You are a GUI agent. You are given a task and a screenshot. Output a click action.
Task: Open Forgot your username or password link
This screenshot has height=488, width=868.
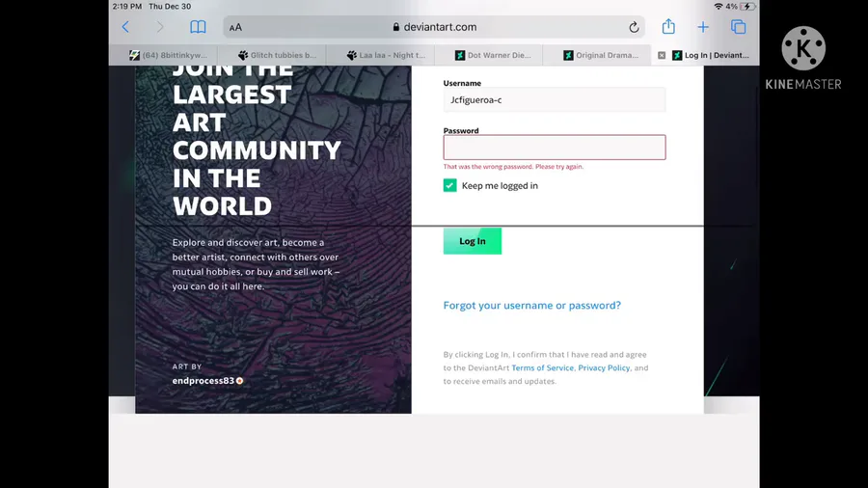click(x=532, y=306)
